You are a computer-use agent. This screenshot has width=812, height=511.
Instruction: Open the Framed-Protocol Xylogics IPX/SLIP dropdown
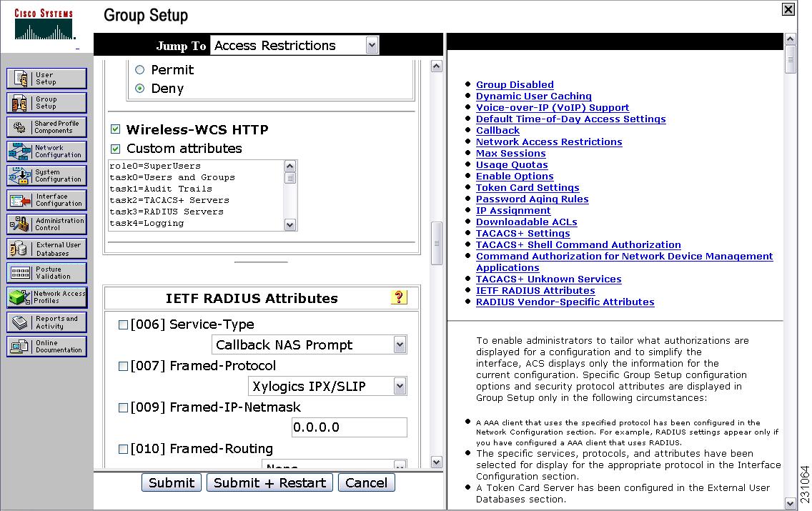tap(327, 386)
